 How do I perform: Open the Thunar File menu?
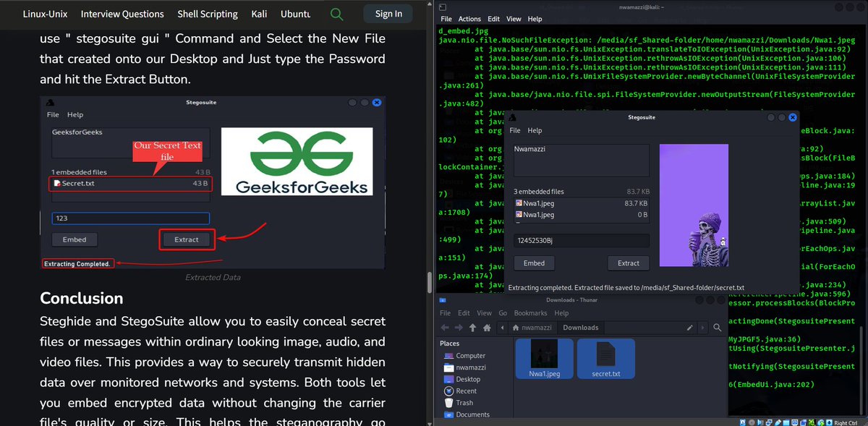(446, 313)
